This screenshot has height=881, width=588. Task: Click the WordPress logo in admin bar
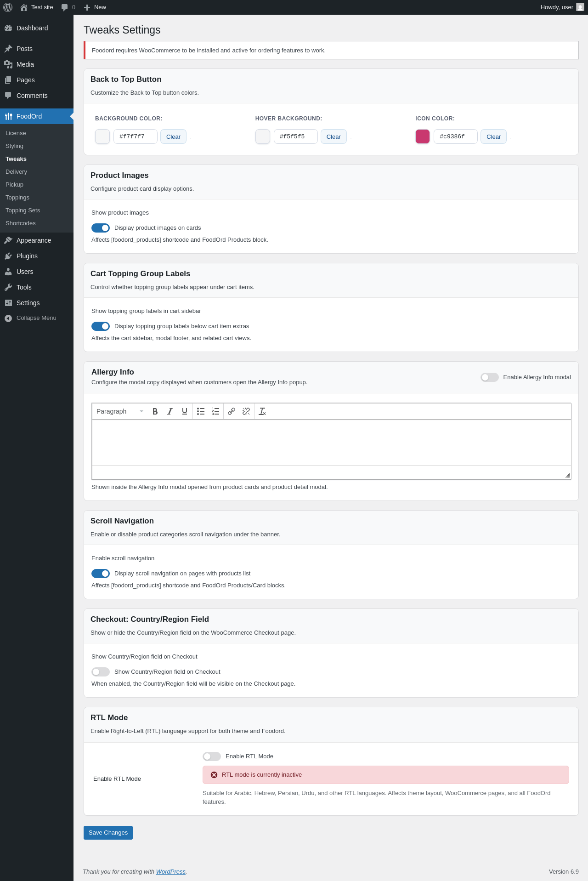8,7
